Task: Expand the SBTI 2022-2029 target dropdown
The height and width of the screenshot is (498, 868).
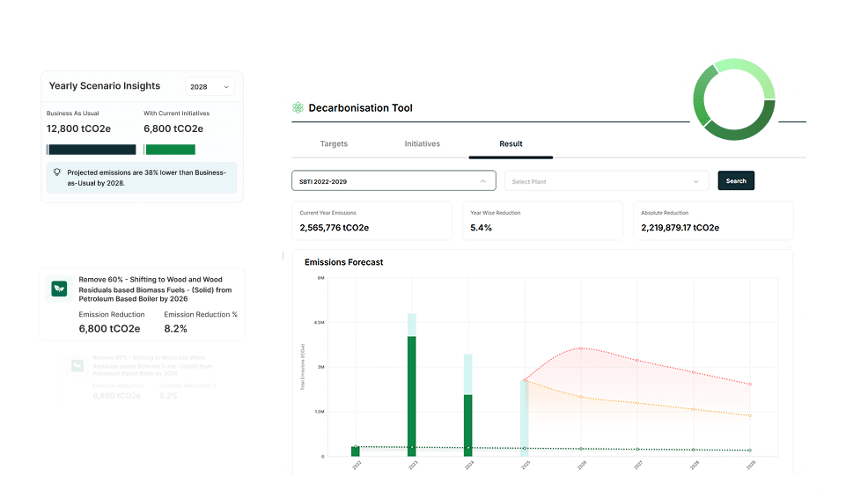Action: [x=394, y=181]
